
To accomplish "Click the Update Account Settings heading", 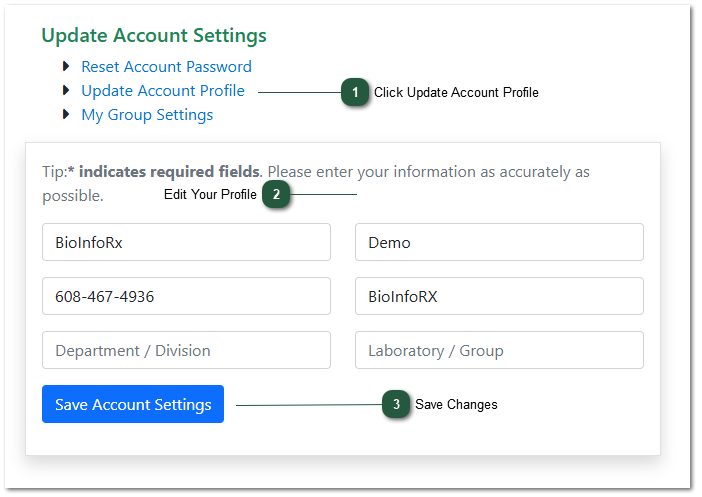I will point(154,35).
